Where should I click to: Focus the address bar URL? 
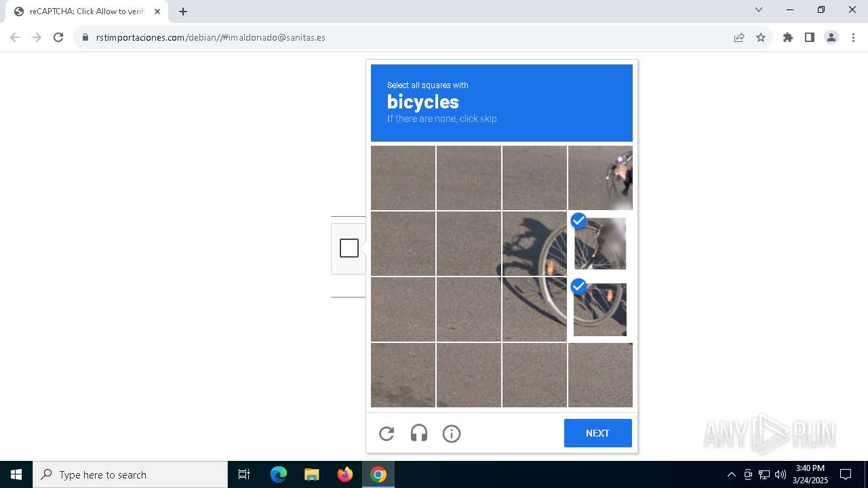pos(211,37)
